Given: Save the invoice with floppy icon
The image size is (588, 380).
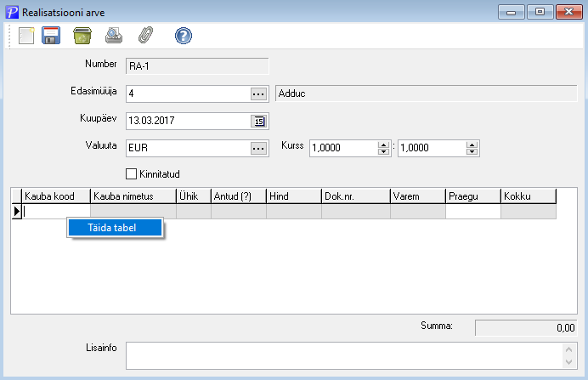Looking at the screenshot, I should coord(51,36).
